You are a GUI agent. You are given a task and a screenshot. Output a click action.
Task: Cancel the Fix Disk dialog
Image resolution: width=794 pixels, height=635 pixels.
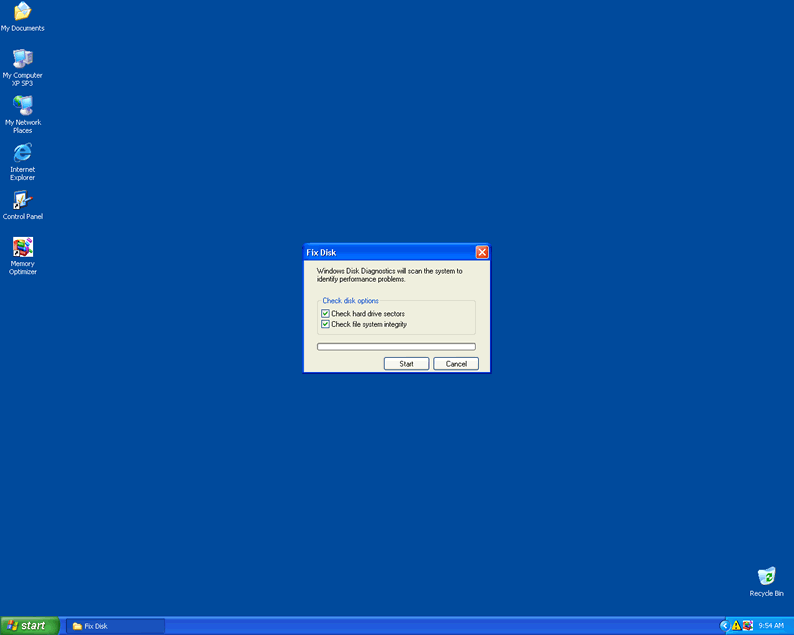point(456,364)
